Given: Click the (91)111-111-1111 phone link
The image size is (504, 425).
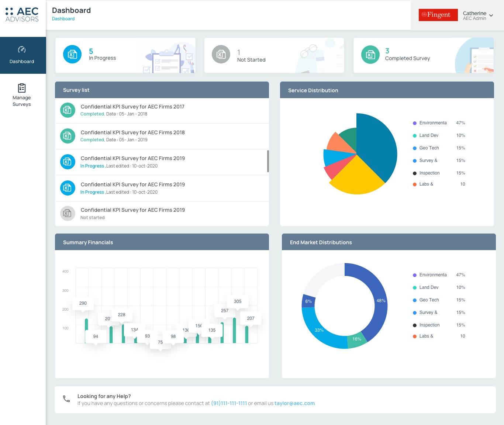Looking at the screenshot, I should click(229, 403).
